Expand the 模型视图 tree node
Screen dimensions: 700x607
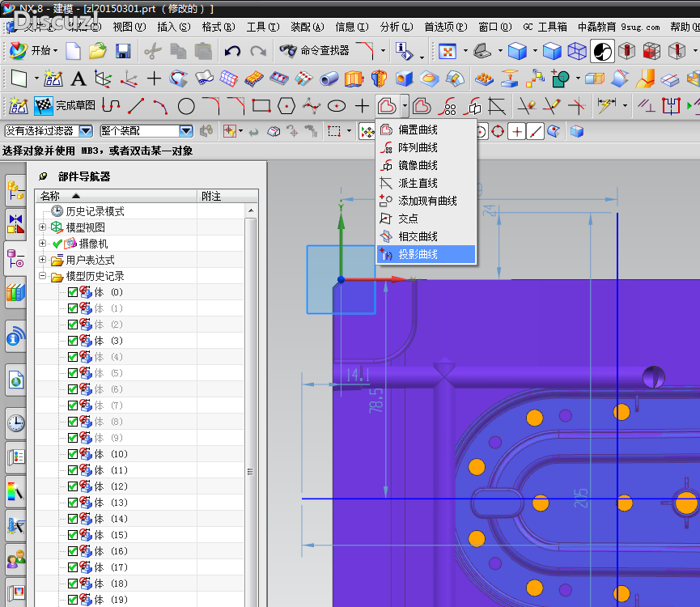point(42,227)
